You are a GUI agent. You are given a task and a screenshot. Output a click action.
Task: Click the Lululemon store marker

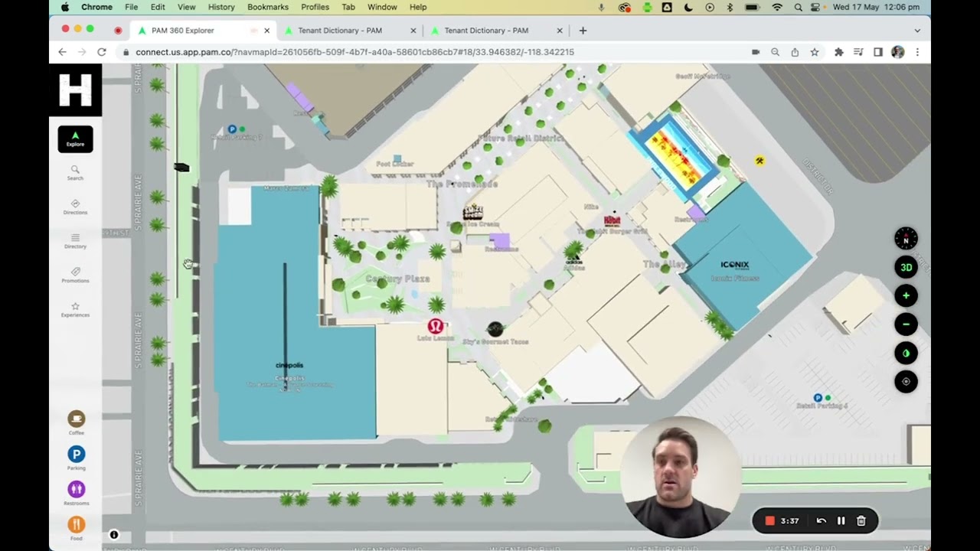(x=436, y=326)
